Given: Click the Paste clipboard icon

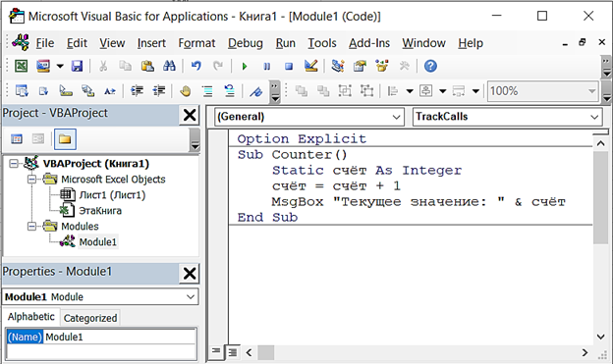Looking at the screenshot, I should coord(147,66).
